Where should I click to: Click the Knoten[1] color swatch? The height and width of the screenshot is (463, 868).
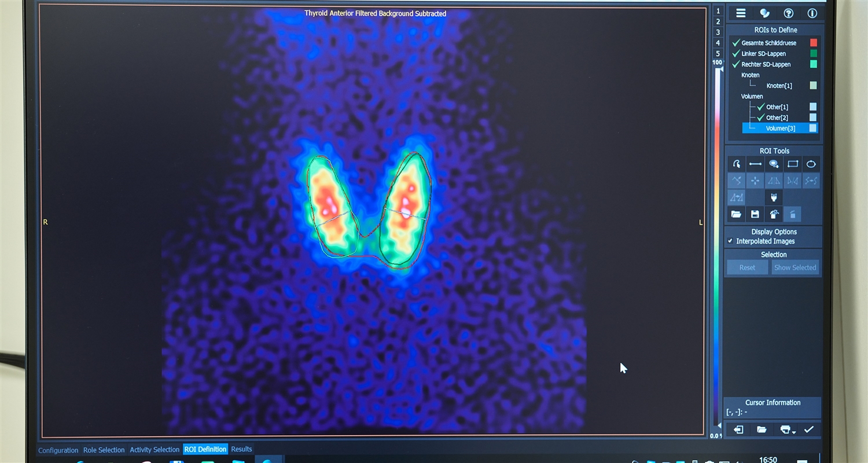coord(814,86)
